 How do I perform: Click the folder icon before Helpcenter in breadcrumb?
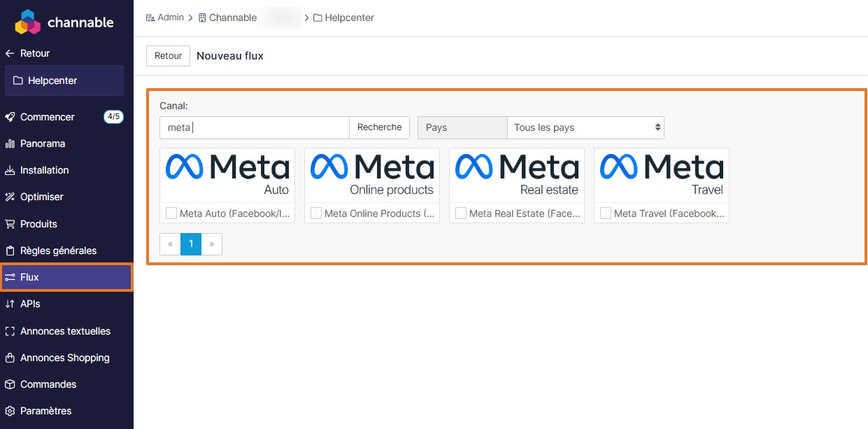pyautogui.click(x=318, y=17)
